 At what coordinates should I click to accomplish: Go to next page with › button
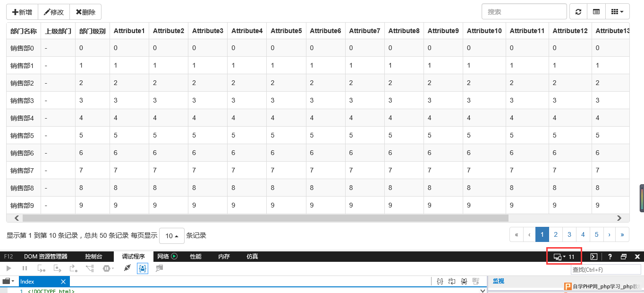pos(610,234)
